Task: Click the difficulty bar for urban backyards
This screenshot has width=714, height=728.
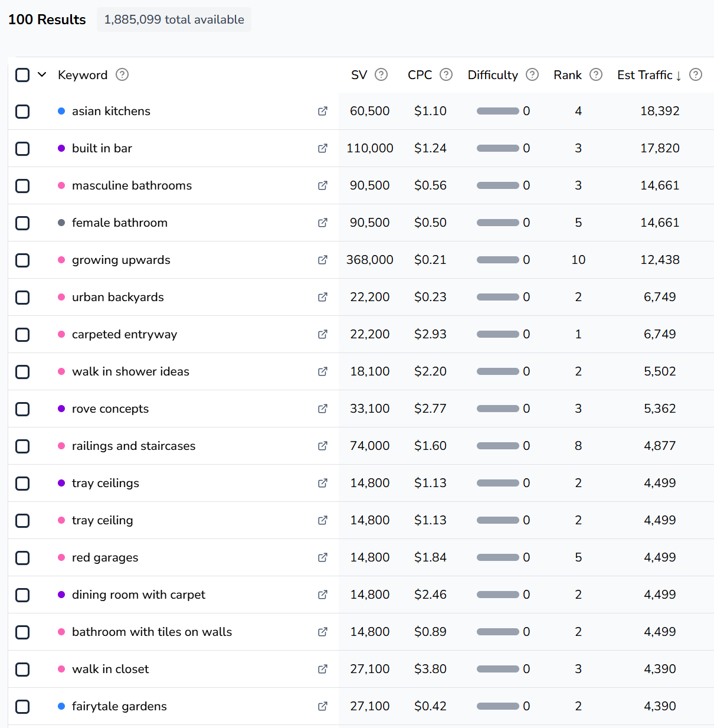Action: [497, 297]
